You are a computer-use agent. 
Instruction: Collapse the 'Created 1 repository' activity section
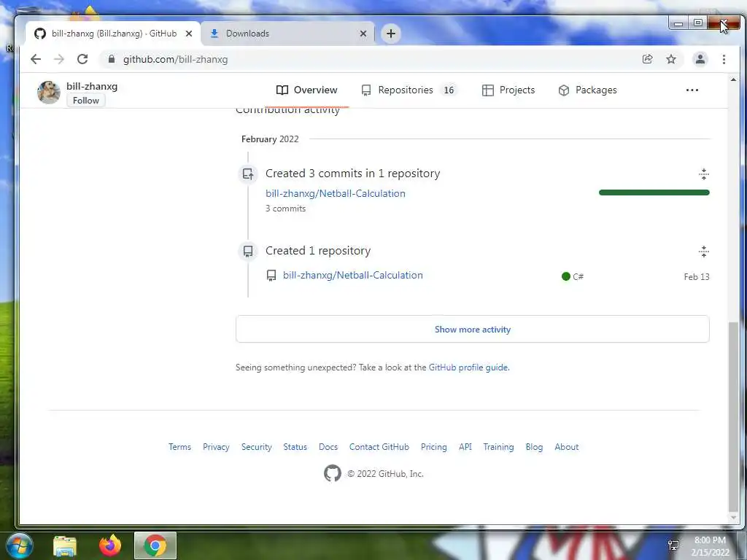click(x=704, y=252)
